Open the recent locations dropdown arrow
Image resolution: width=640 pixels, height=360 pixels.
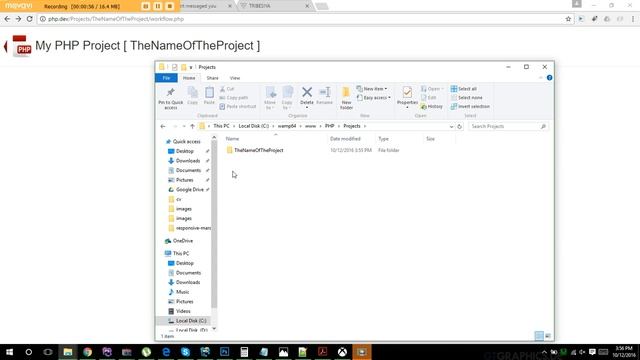184,127
